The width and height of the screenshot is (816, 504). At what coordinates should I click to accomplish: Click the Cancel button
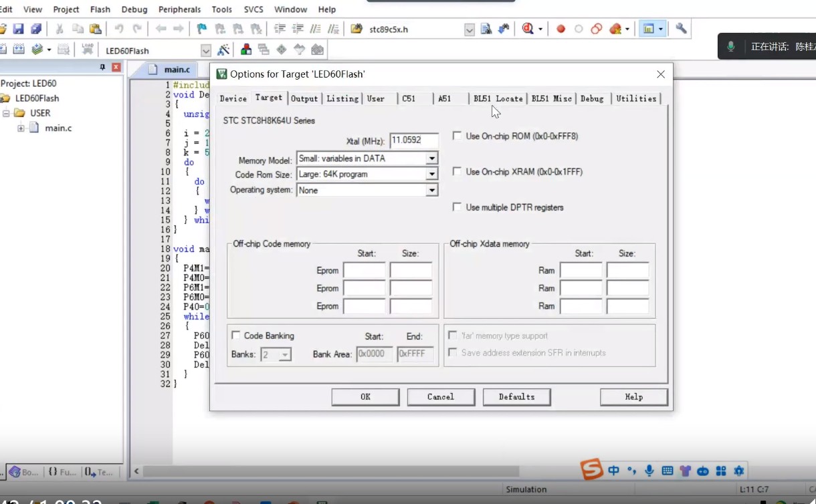441,397
